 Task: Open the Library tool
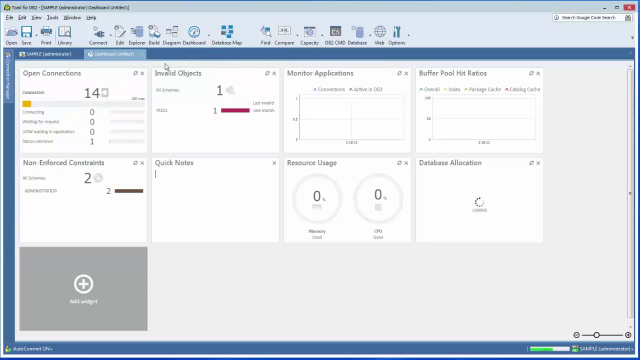64,35
